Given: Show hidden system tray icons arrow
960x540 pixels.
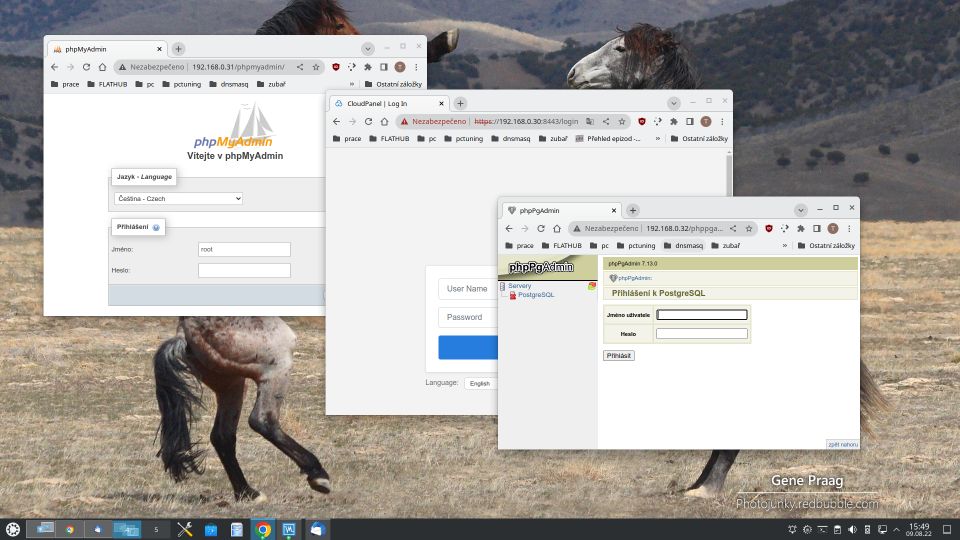Looking at the screenshot, I should tap(896, 529).
